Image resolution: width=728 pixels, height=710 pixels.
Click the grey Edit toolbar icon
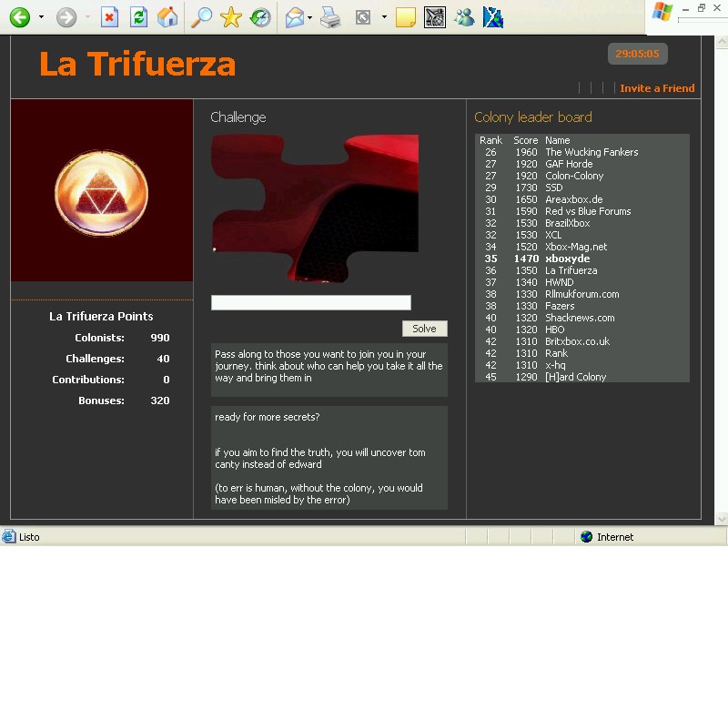[363, 17]
